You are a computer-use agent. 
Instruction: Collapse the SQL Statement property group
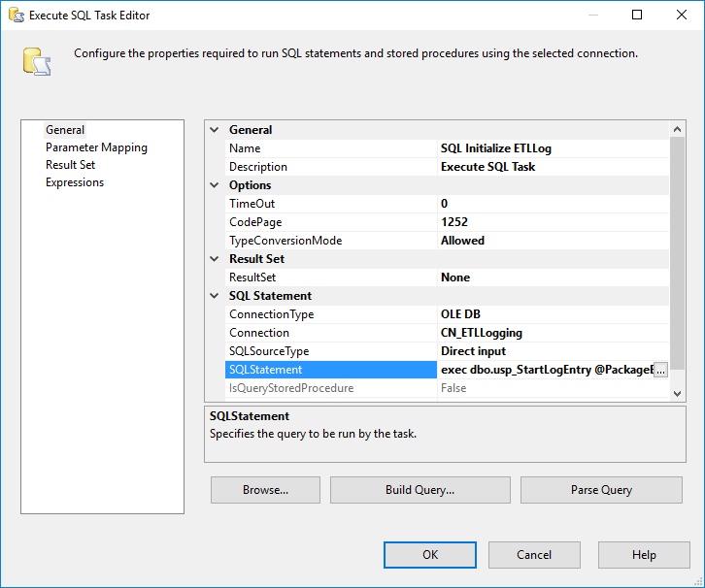(x=215, y=296)
